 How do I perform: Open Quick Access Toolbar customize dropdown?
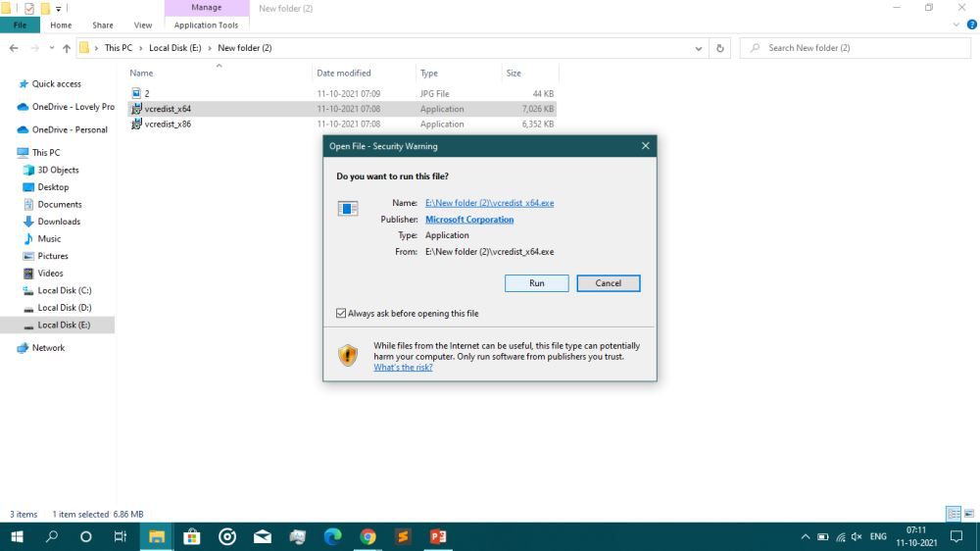58,9
